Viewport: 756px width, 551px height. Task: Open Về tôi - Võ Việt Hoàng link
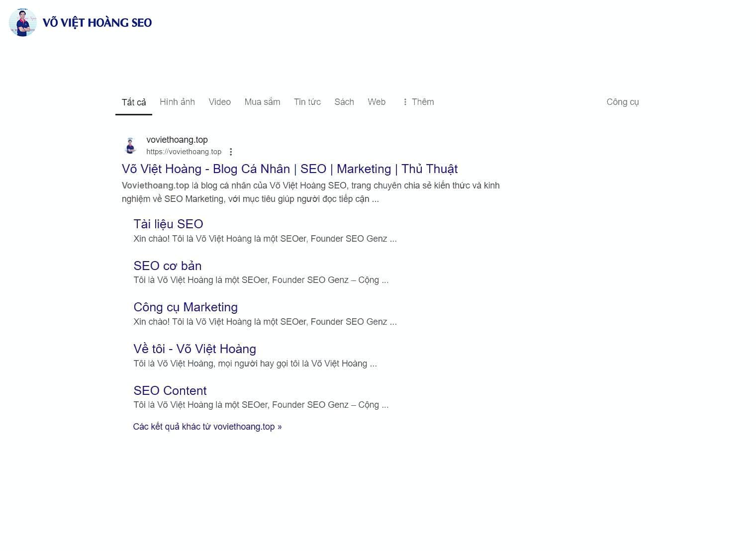point(194,349)
